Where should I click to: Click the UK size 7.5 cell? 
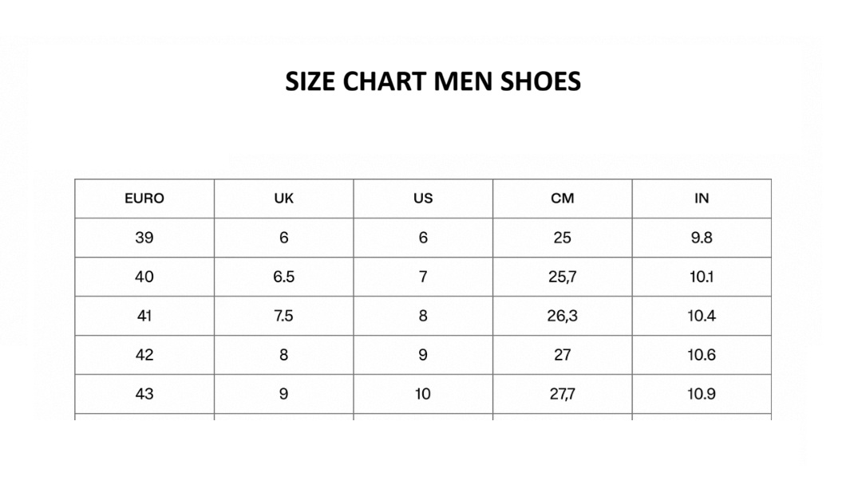click(284, 316)
